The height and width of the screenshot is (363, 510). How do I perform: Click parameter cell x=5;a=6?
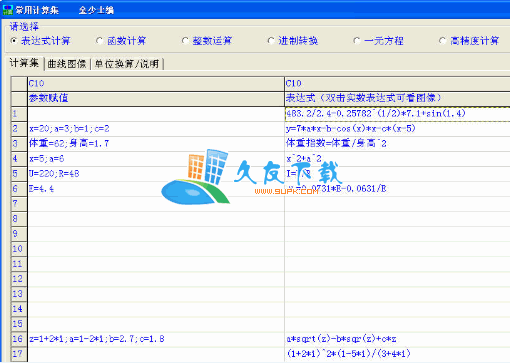point(156,159)
